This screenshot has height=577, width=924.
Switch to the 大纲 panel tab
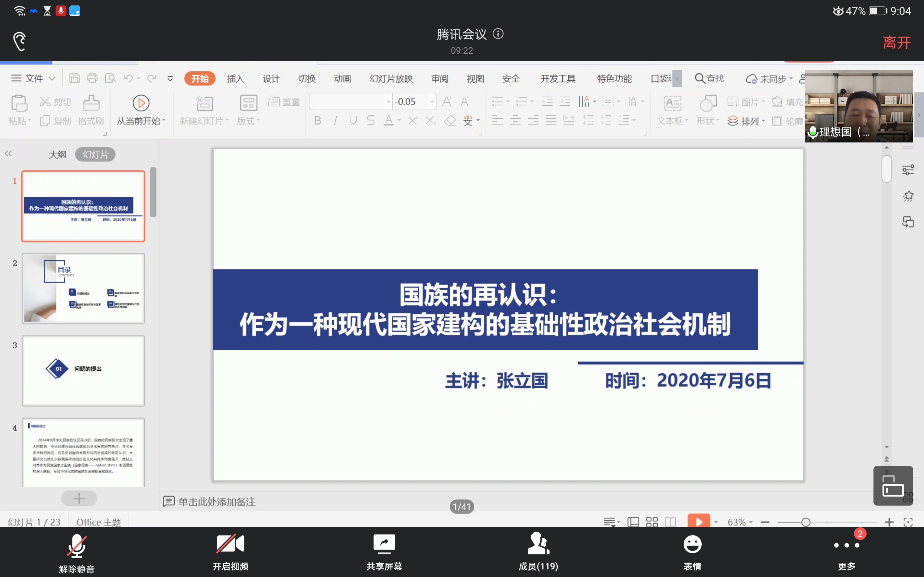coord(57,155)
